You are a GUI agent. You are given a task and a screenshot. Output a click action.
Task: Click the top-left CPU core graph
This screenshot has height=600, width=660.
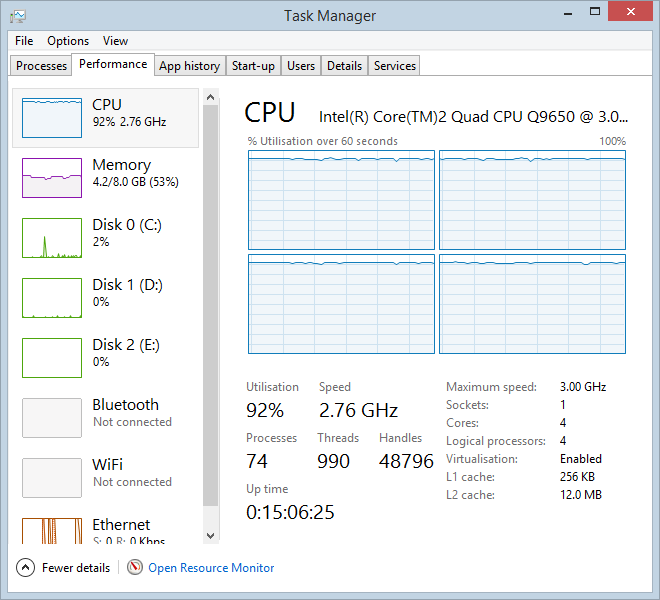tap(341, 198)
